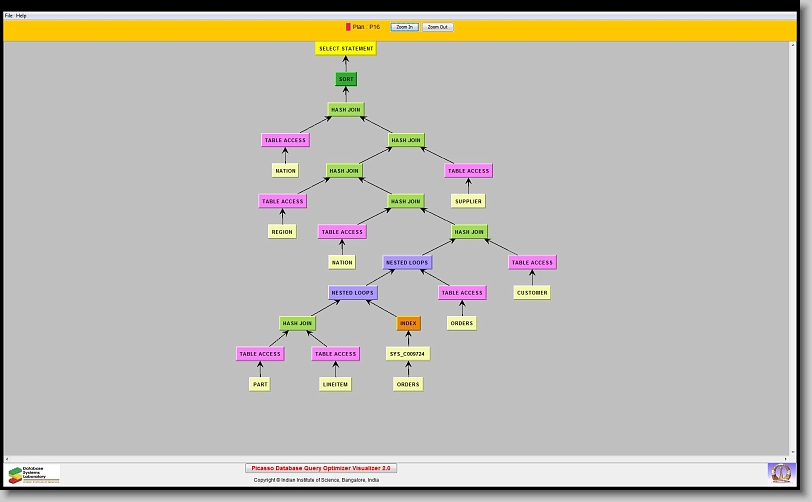Open the File menu

[x=9, y=16]
